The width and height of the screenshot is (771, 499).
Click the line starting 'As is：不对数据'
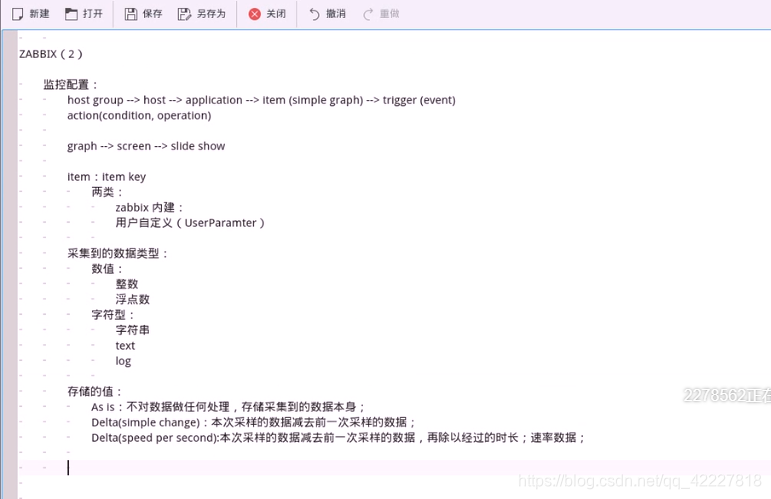coord(228,407)
